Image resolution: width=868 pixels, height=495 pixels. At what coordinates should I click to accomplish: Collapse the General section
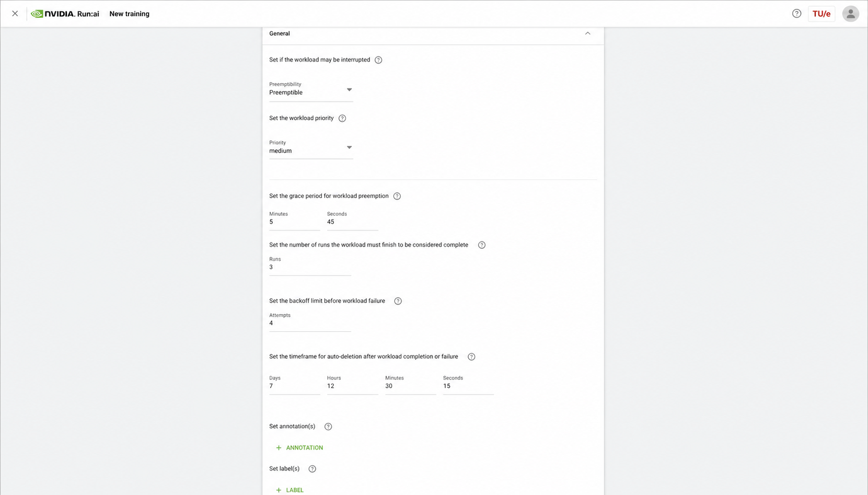(x=587, y=33)
